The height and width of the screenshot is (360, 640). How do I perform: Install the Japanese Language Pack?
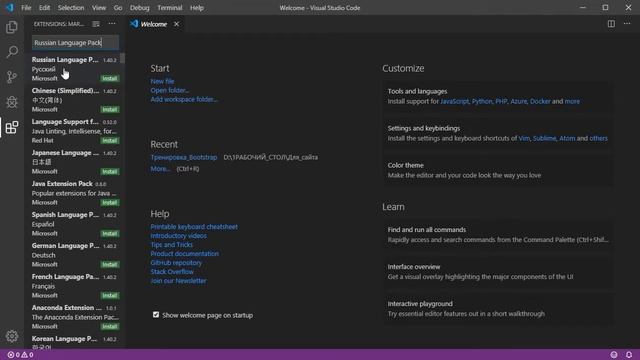point(110,171)
